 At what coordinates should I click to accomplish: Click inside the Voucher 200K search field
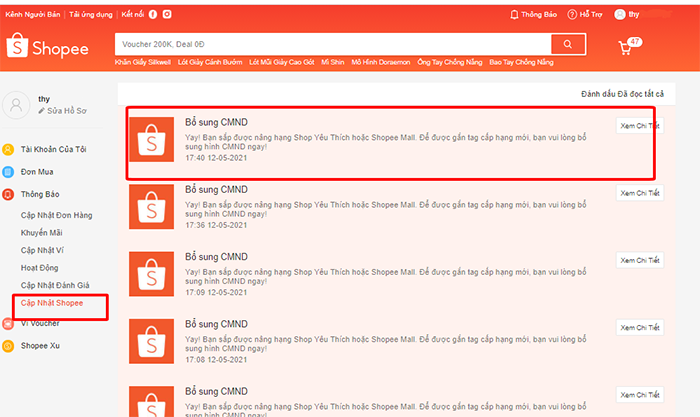tap(333, 44)
